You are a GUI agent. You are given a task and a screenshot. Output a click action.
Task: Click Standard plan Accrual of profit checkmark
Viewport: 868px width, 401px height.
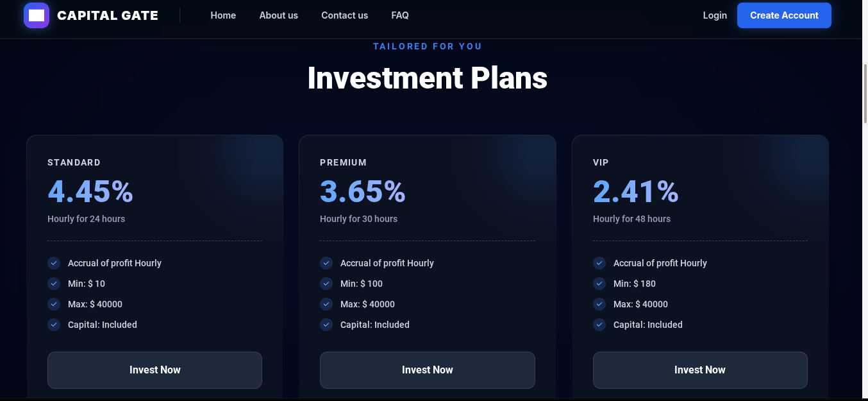tap(54, 263)
